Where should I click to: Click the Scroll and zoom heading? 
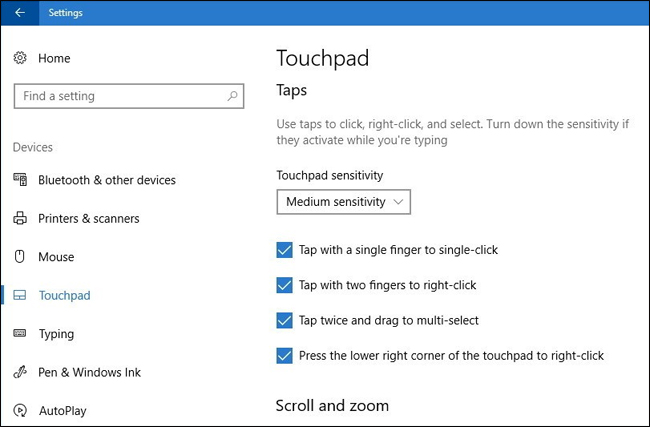coord(332,405)
